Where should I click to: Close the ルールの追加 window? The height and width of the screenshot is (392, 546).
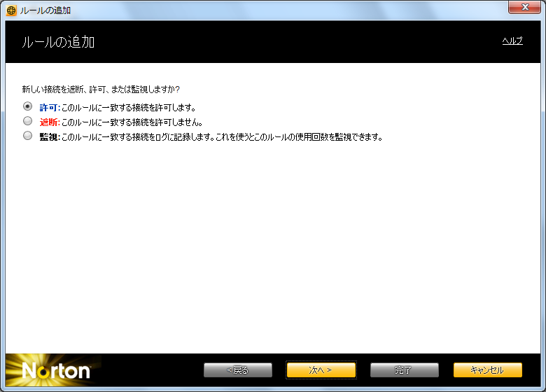tap(524, 8)
